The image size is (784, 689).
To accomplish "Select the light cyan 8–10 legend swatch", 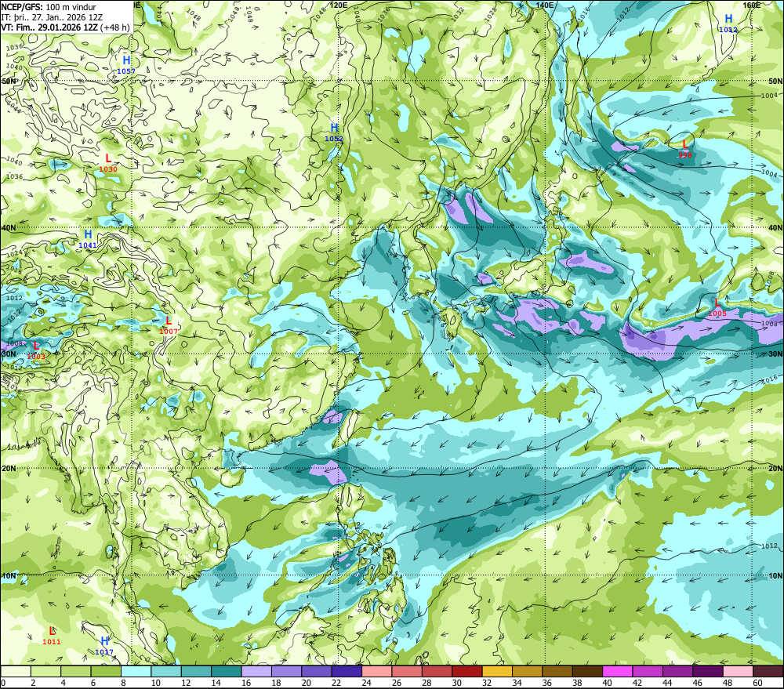I will [136, 671].
